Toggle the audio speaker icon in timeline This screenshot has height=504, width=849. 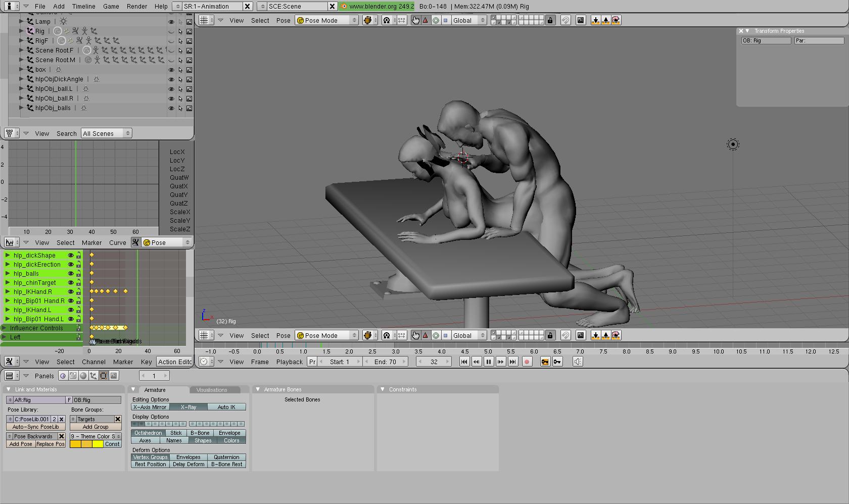[578, 362]
